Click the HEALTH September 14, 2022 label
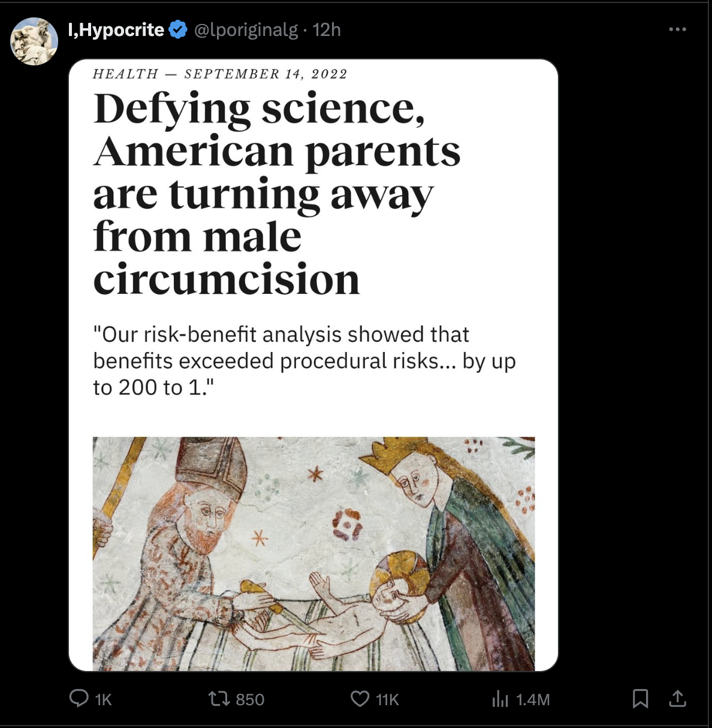This screenshot has height=728, width=712. (220, 74)
